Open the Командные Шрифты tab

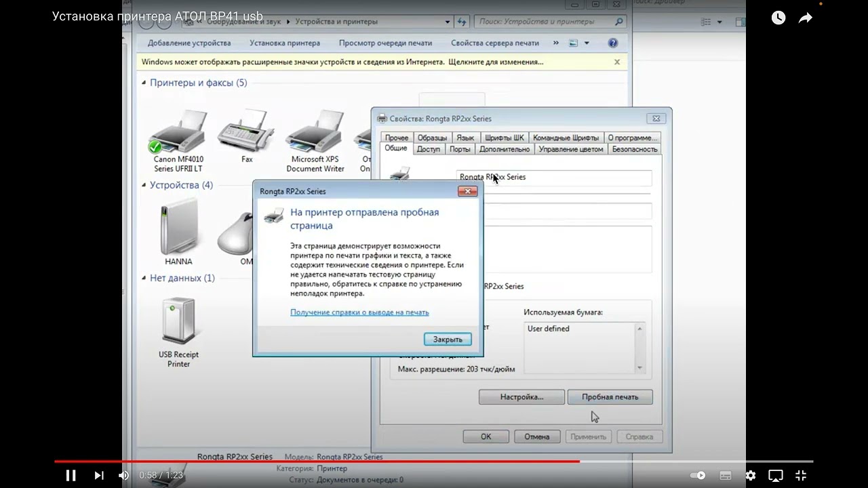(x=566, y=138)
